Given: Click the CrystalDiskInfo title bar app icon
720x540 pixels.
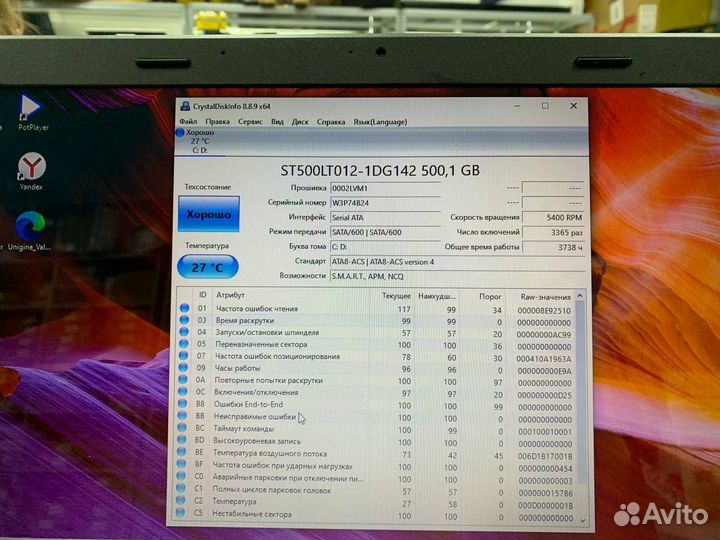Looking at the screenshot, I should pos(185,106).
